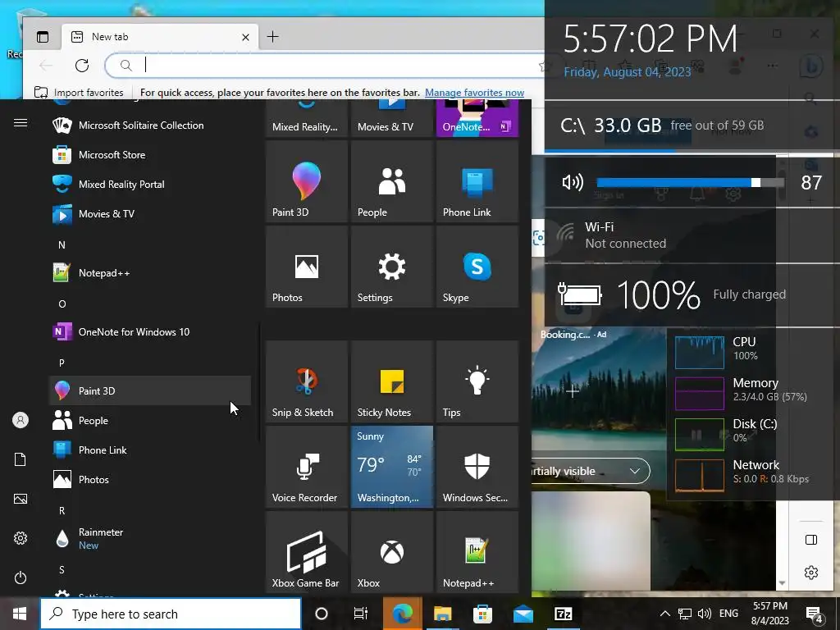The width and height of the screenshot is (840, 630).
Task: Open the Photos tile
Action: click(307, 267)
